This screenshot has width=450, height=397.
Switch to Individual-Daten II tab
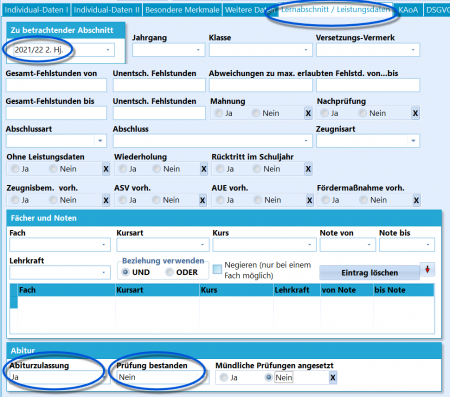coord(107,10)
